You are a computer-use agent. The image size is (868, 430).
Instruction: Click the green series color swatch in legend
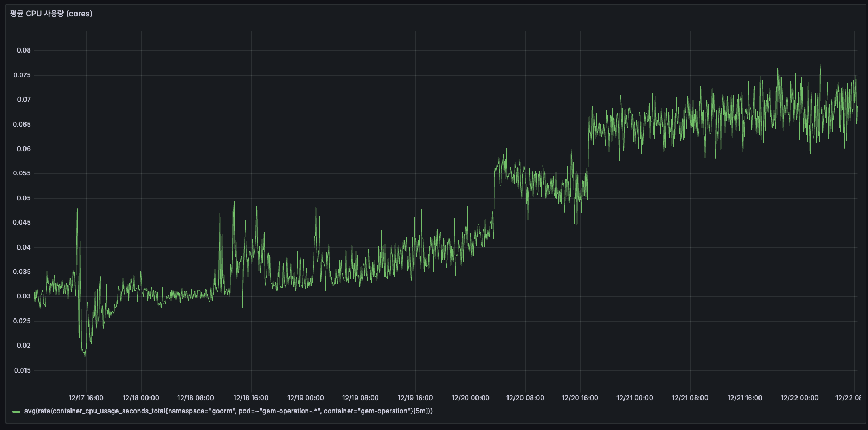pos(16,412)
